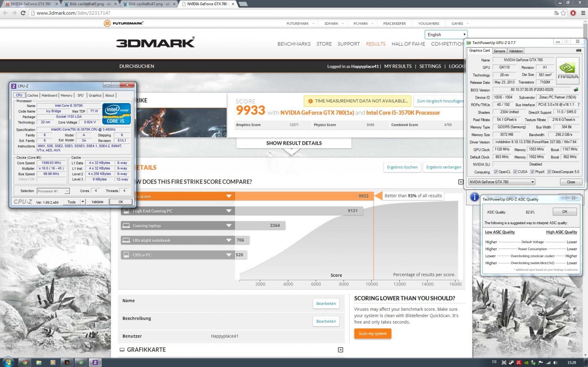This screenshot has width=588, height=367.
Task: Open the English language dropdown
Action: pyautogui.click(x=446, y=35)
